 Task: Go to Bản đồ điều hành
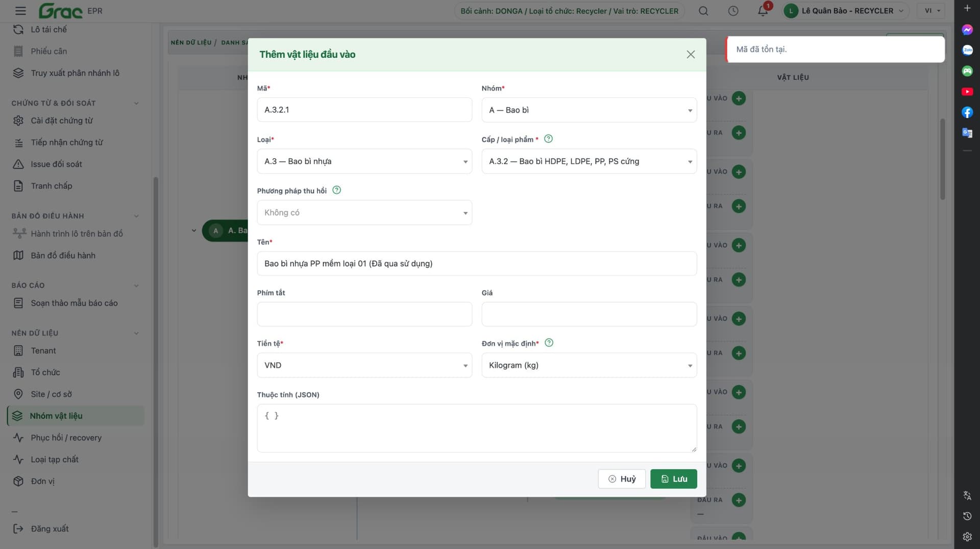63,255
